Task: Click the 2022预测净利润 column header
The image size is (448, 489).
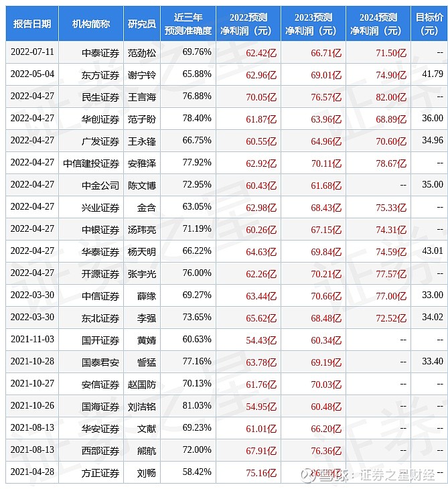Action: pyautogui.click(x=248, y=23)
